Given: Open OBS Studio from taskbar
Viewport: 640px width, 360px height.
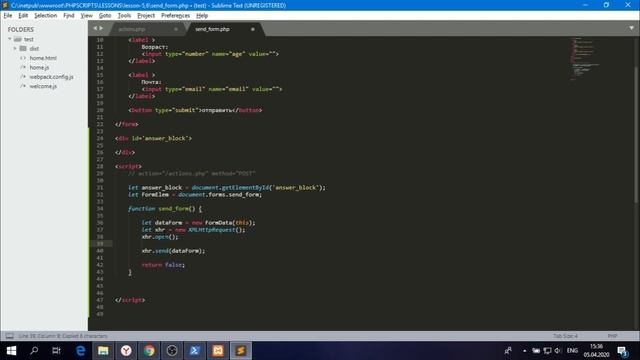Looking at the screenshot, I should (172, 351).
